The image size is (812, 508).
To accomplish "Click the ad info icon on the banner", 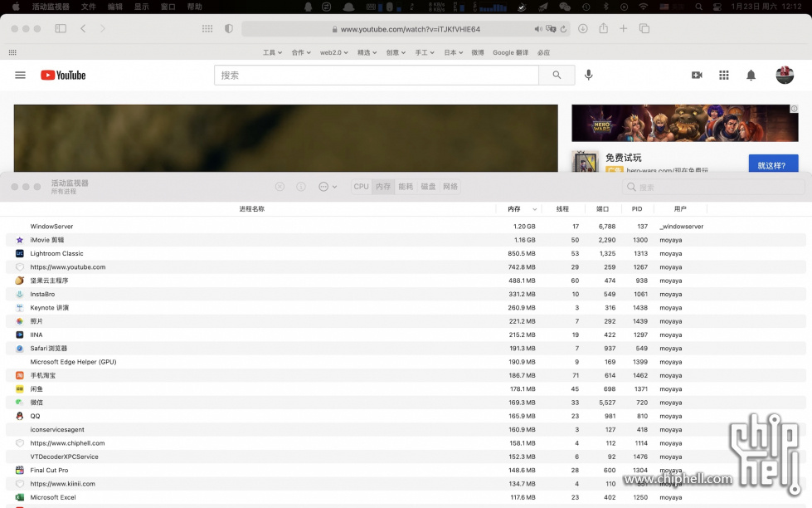I will tap(794, 109).
